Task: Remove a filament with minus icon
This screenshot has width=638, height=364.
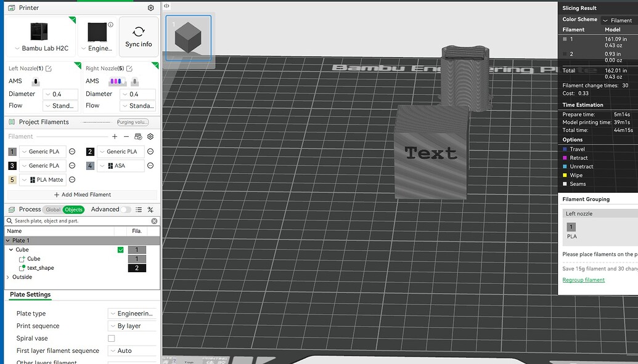Action: tap(126, 137)
